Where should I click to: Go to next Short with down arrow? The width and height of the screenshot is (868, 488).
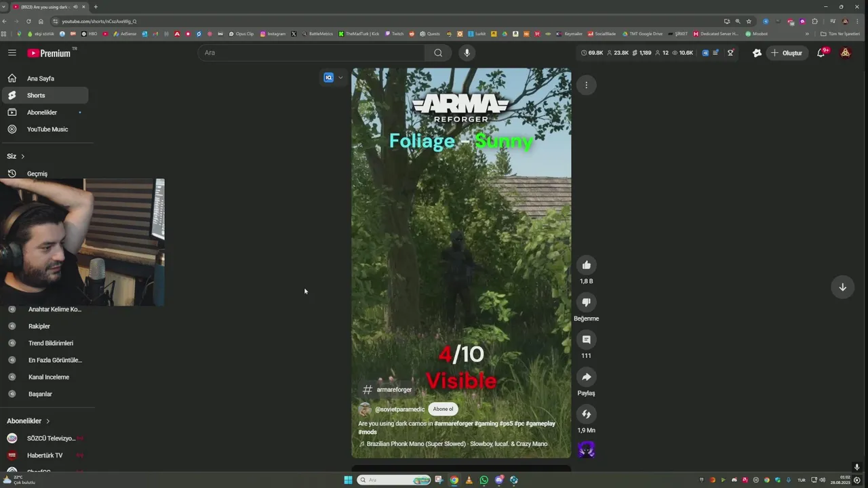(842, 287)
